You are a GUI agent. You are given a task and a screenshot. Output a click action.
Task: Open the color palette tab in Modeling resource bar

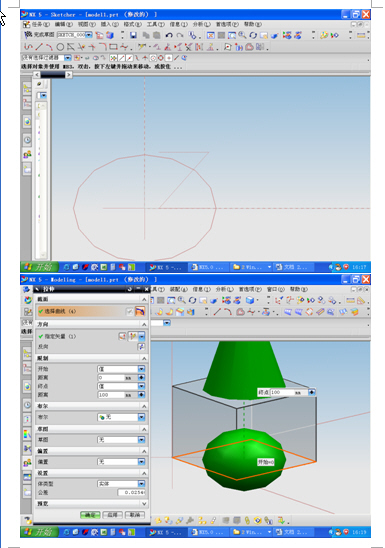click(x=27, y=434)
